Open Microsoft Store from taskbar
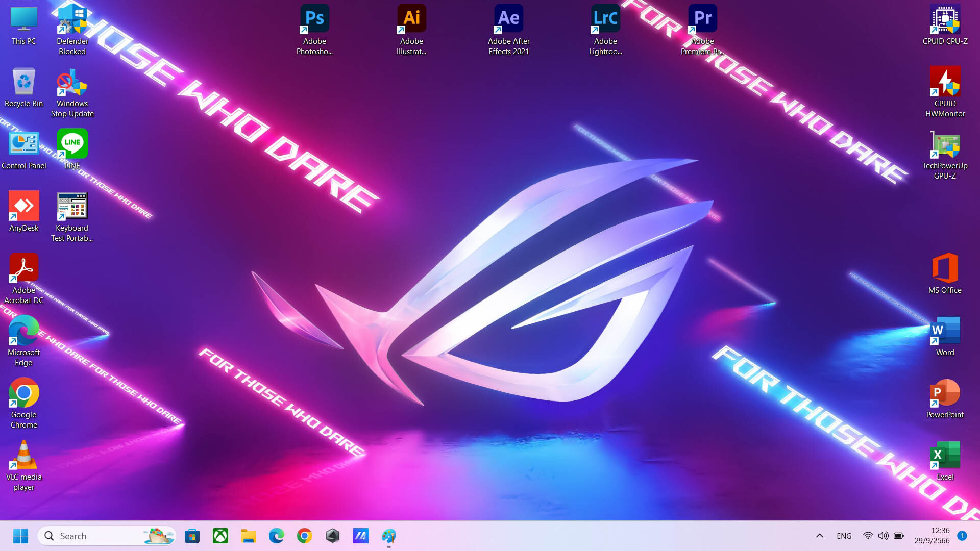This screenshot has width=980, height=551. pyautogui.click(x=192, y=536)
